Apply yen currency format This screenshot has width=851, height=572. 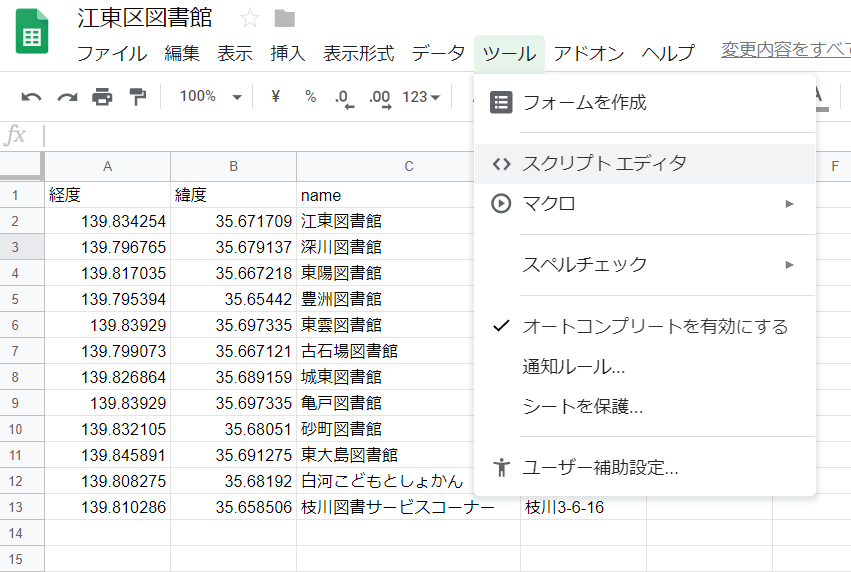[x=276, y=97]
